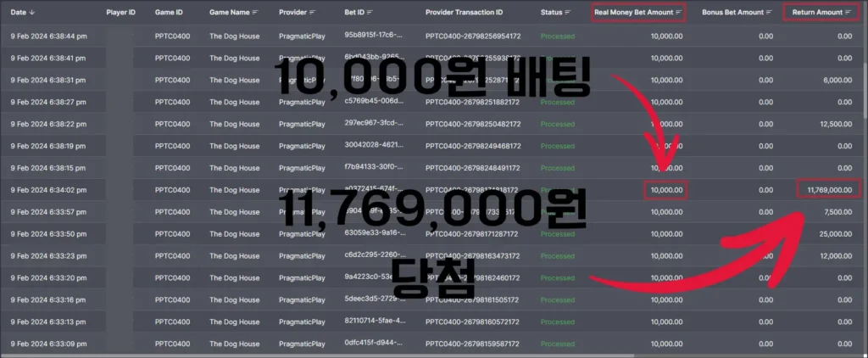Click transaction ID PPTC0400-26798251882172
Image resolution: width=868 pixels, height=358 pixels.
click(472, 102)
